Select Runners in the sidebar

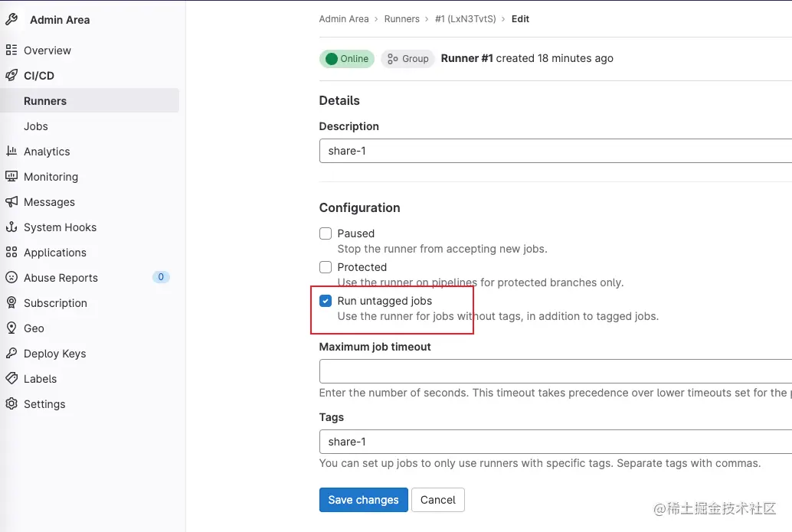click(45, 101)
